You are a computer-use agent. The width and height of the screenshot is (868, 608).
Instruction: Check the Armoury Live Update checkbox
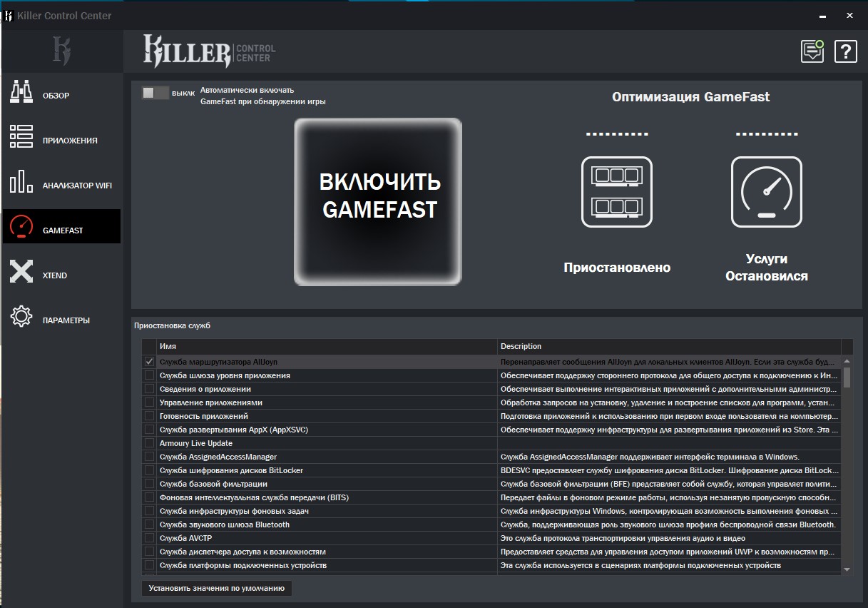point(149,443)
